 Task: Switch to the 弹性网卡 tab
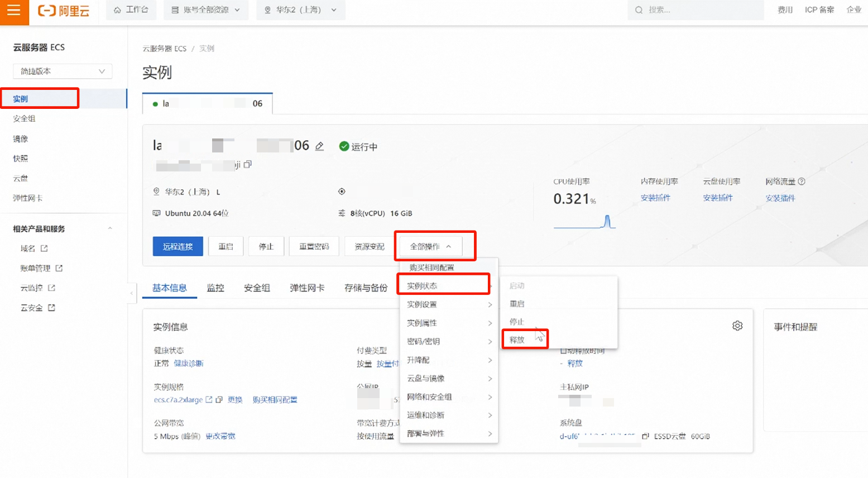(x=307, y=288)
